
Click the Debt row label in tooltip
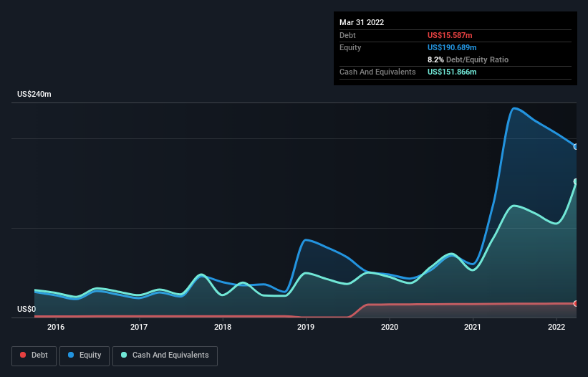coord(347,35)
